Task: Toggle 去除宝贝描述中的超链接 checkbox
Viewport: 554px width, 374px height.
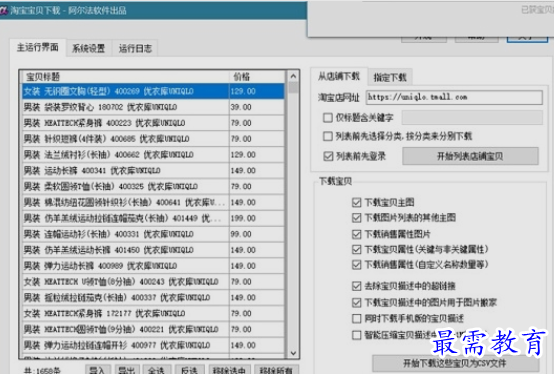Action: tap(356, 286)
